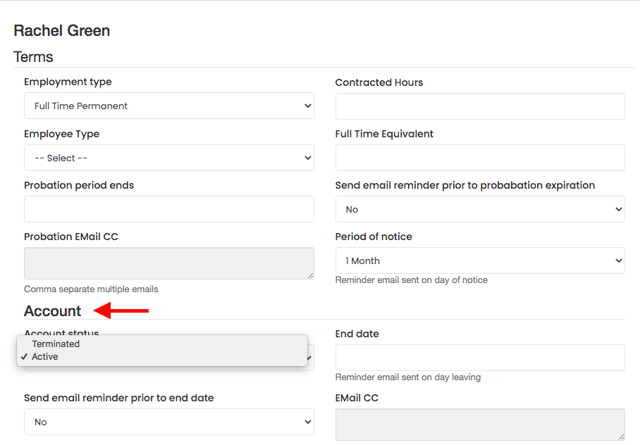Click the Probation period ends label
The width and height of the screenshot is (640, 445).
pyautogui.click(x=79, y=185)
